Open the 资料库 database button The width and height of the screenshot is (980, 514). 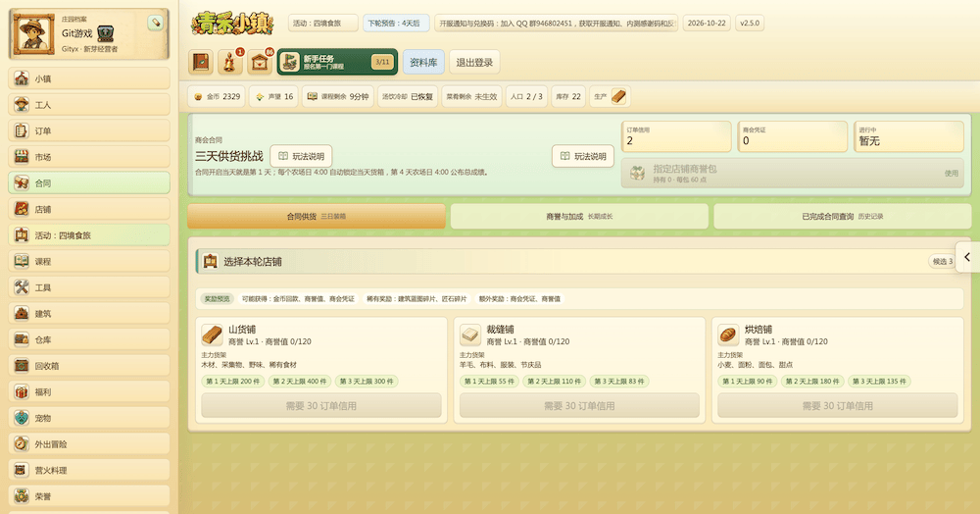423,62
